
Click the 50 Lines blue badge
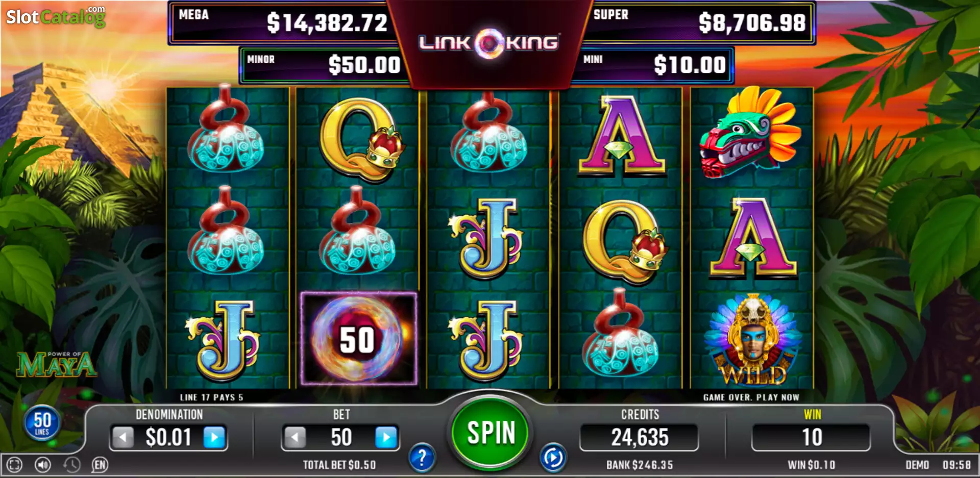coord(42,423)
